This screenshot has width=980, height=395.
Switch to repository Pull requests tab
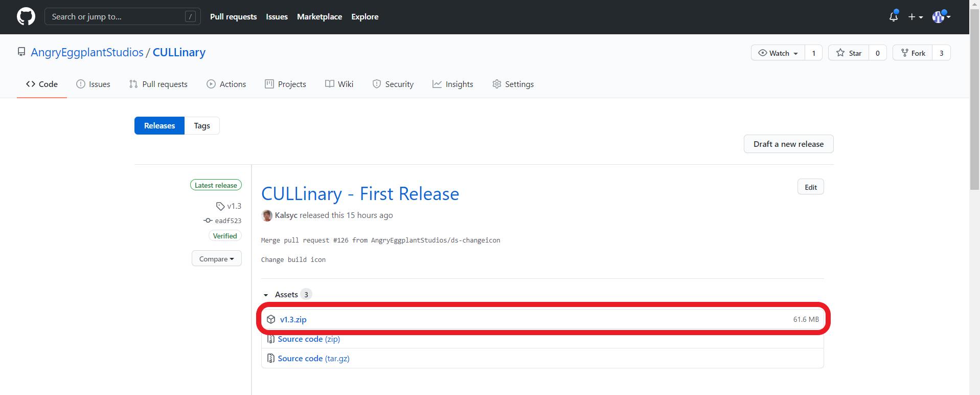158,84
